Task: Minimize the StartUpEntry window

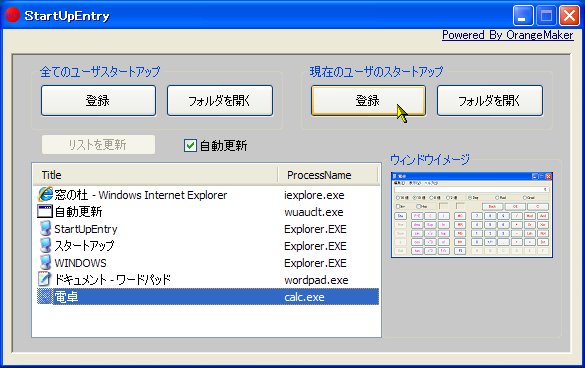Action: pos(523,16)
